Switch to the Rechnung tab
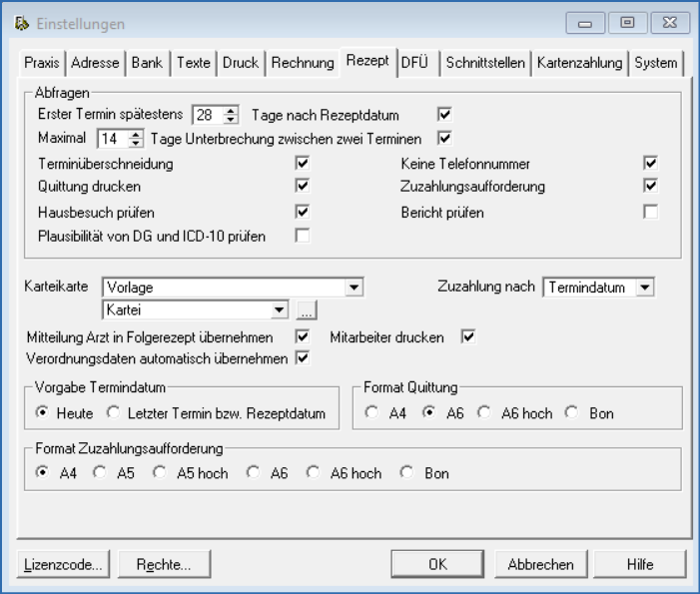 coord(303,63)
